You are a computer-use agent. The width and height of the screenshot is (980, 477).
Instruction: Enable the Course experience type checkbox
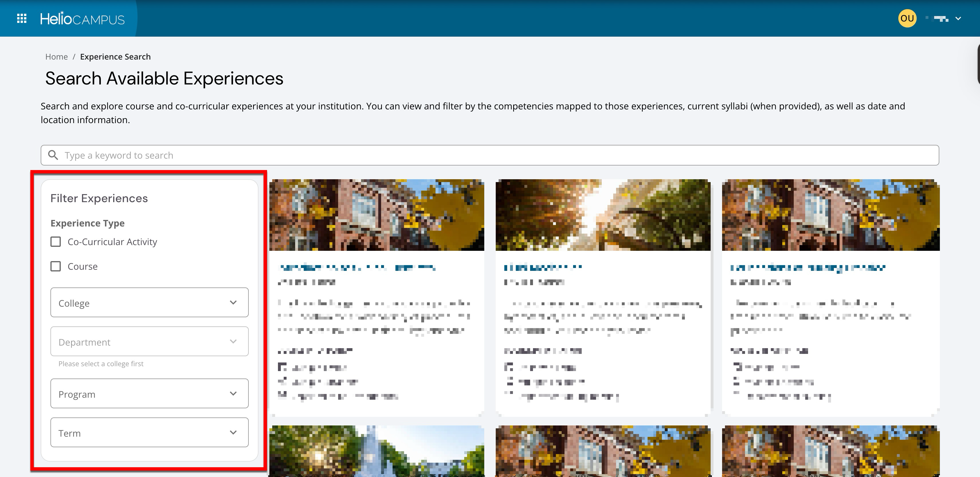[x=56, y=267]
